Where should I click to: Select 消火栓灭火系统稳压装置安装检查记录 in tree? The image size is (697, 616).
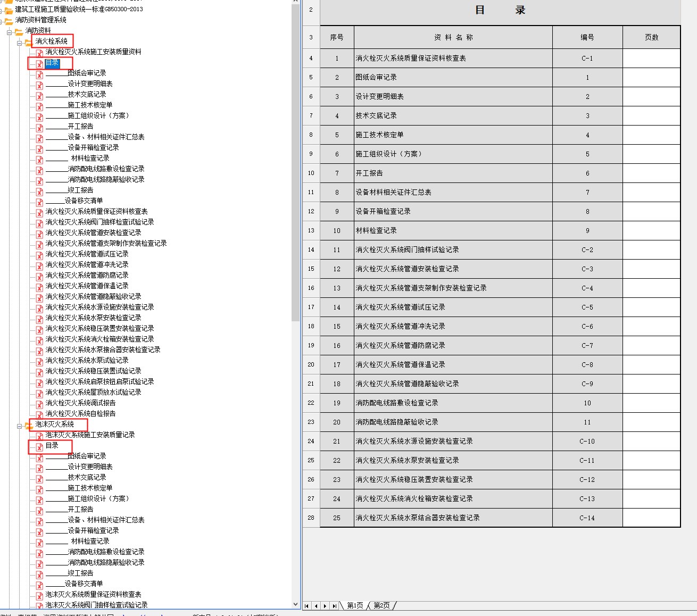coord(99,329)
